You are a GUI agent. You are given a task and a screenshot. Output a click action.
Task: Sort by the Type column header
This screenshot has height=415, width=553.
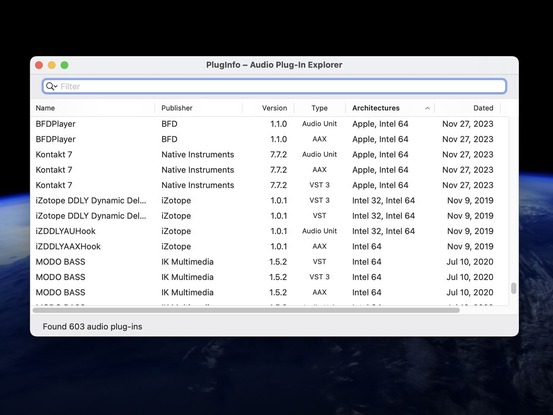click(320, 108)
